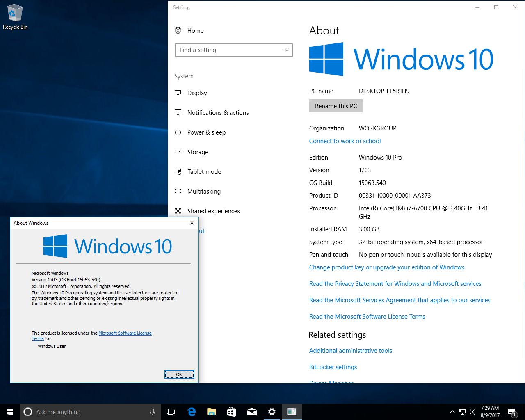The width and height of the screenshot is (525, 420).
Task: Click the network tray icon
Action: (462, 412)
